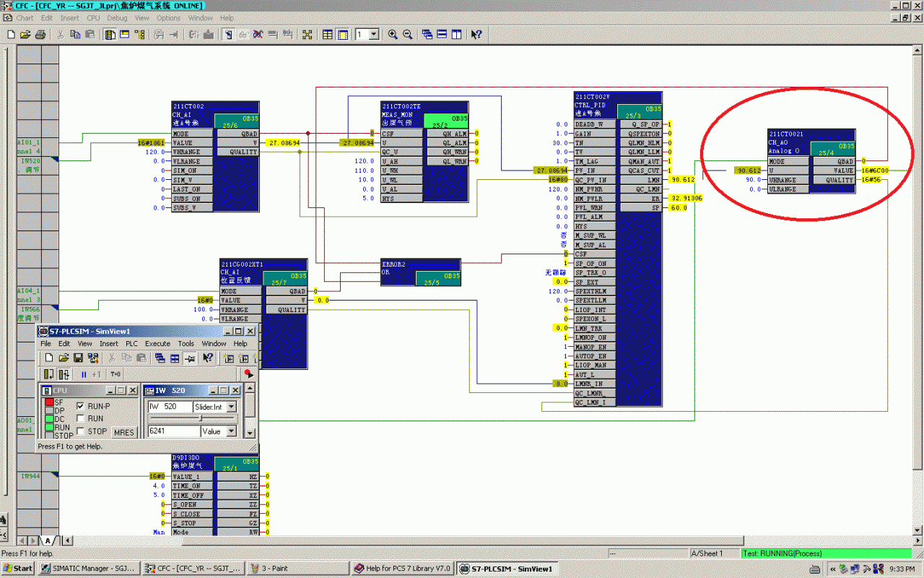This screenshot has width=924, height=578.
Task: Click the Fit chart to window icon
Action: click(307, 34)
